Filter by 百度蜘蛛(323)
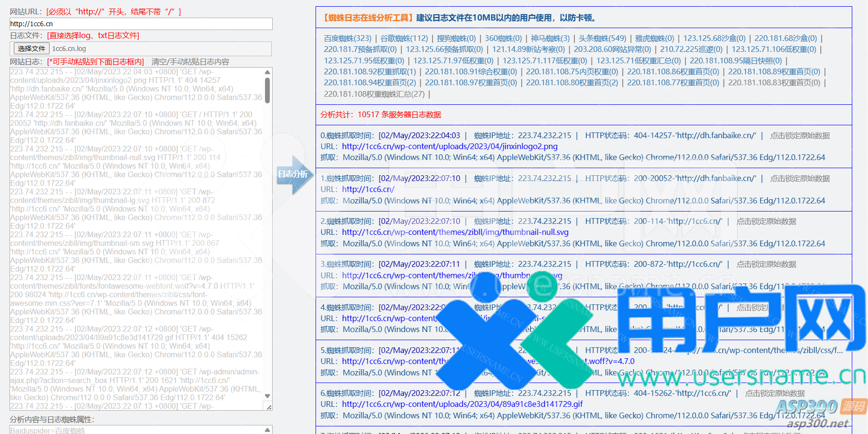The height and width of the screenshot is (434, 868). click(x=347, y=38)
